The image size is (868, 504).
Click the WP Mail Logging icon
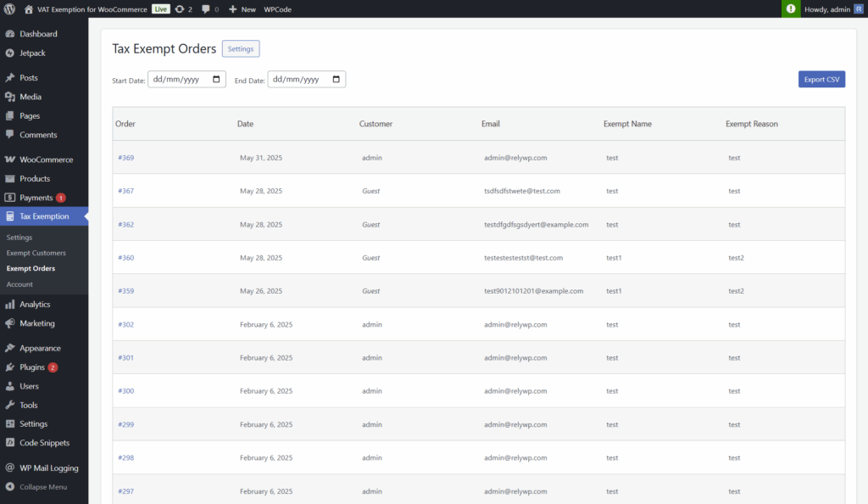coord(10,468)
